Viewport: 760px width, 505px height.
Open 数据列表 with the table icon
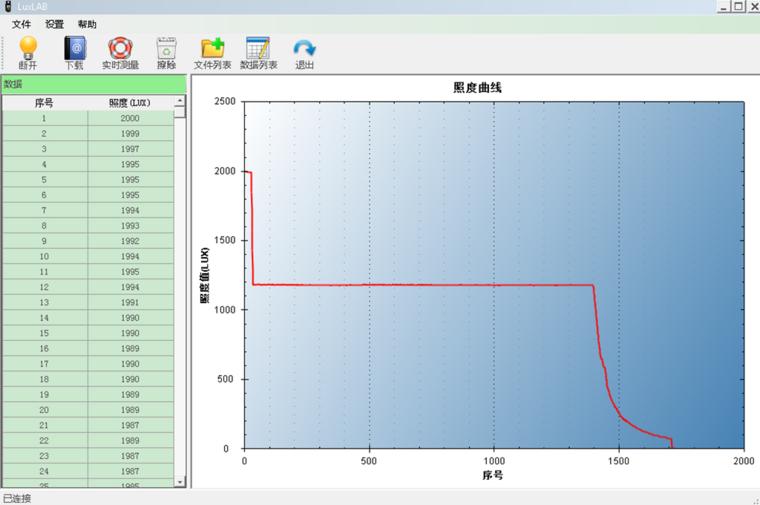[x=258, y=47]
